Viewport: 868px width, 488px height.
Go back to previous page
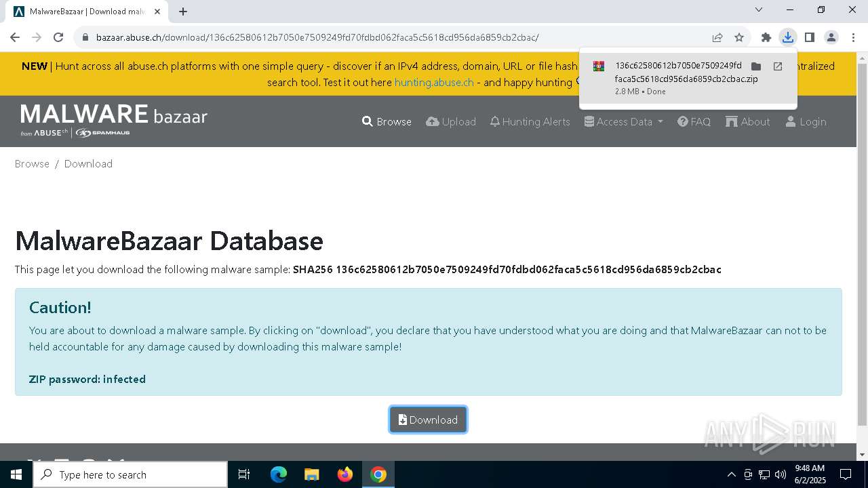(15, 37)
